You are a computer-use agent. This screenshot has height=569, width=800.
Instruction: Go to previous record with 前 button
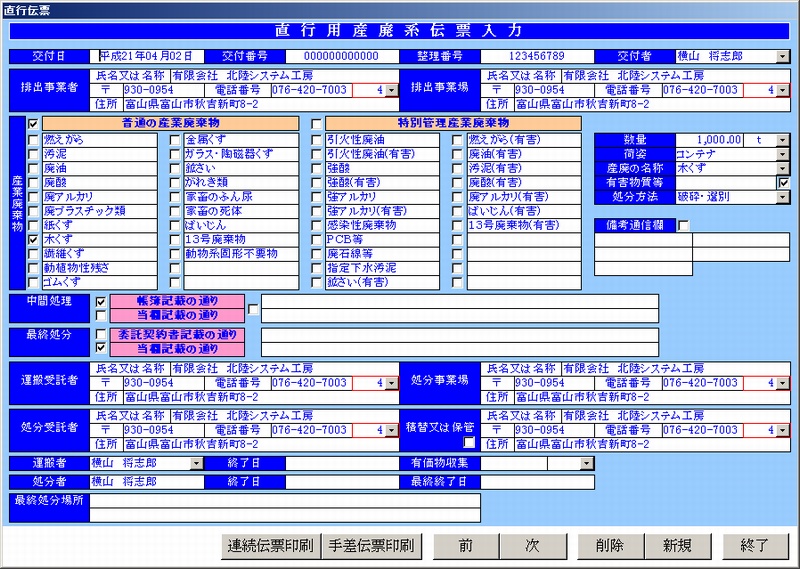tap(465, 546)
